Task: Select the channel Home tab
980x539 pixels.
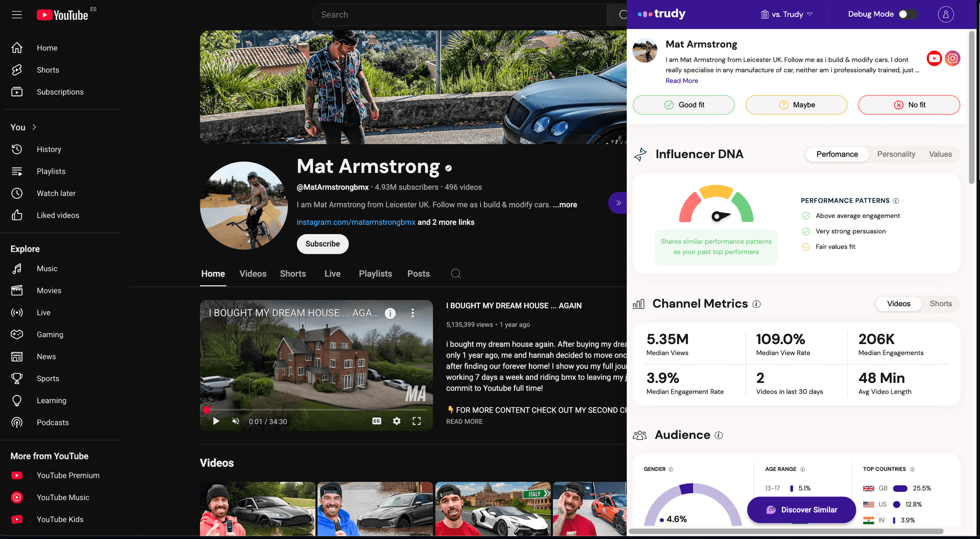Action: [213, 274]
